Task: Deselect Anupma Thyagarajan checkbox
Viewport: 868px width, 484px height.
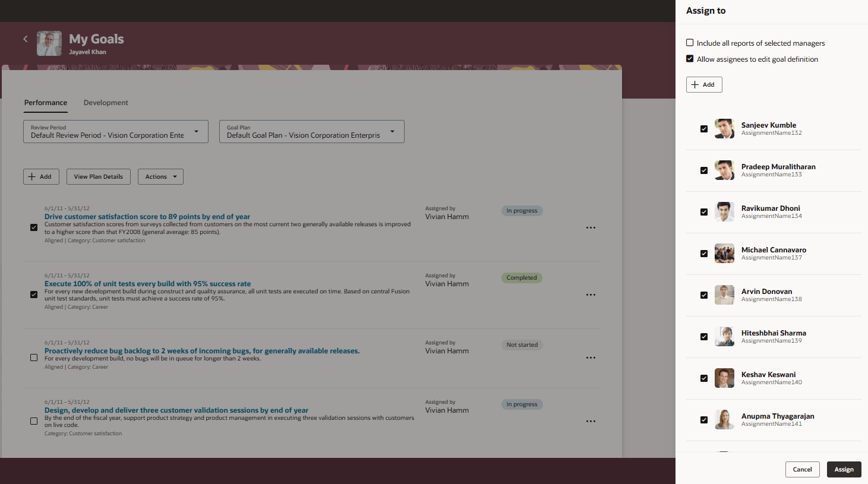Action: [x=704, y=420]
